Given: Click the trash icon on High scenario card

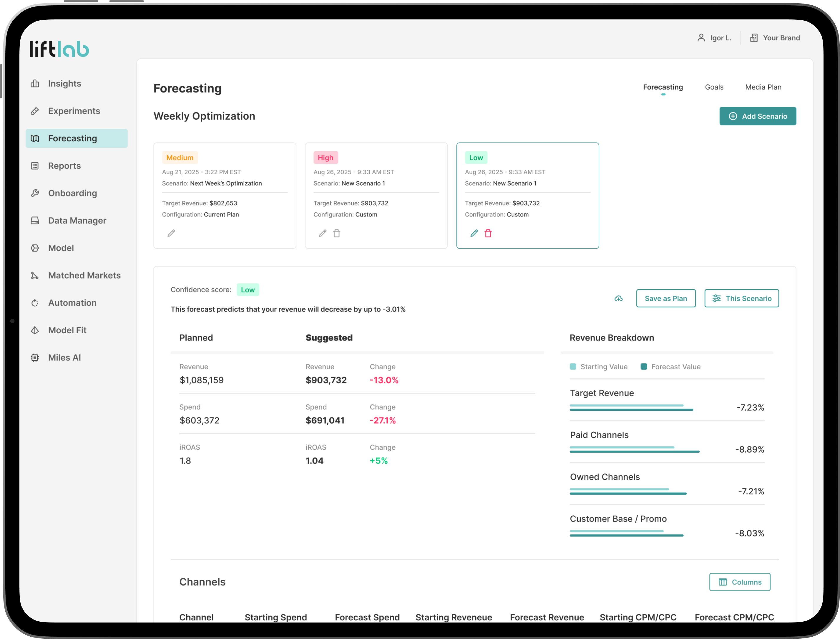Looking at the screenshot, I should (337, 233).
